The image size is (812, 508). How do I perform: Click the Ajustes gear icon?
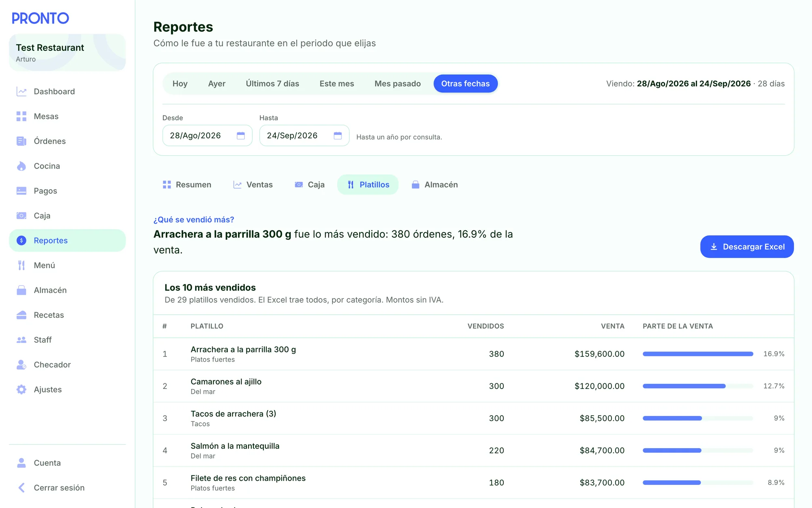click(x=22, y=389)
